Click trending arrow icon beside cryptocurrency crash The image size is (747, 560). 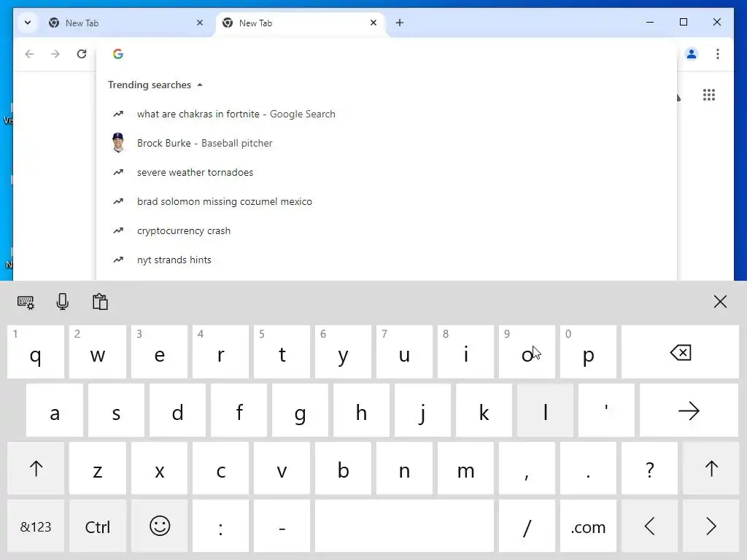pos(118,230)
